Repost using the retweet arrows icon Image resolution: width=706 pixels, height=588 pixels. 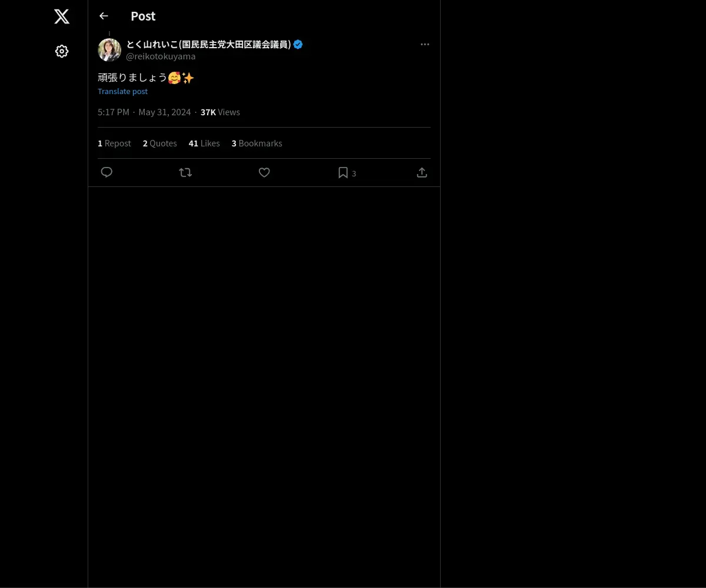tap(185, 172)
